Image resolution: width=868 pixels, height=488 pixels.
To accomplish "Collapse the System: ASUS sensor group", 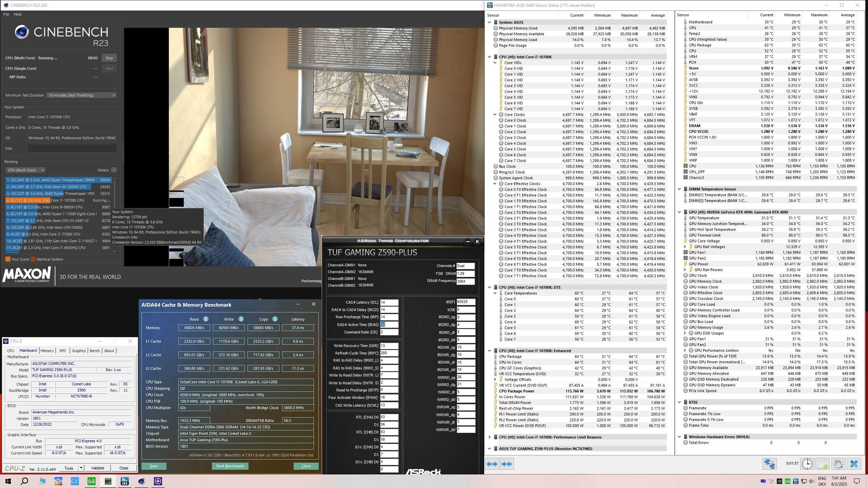I will tap(489, 22).
